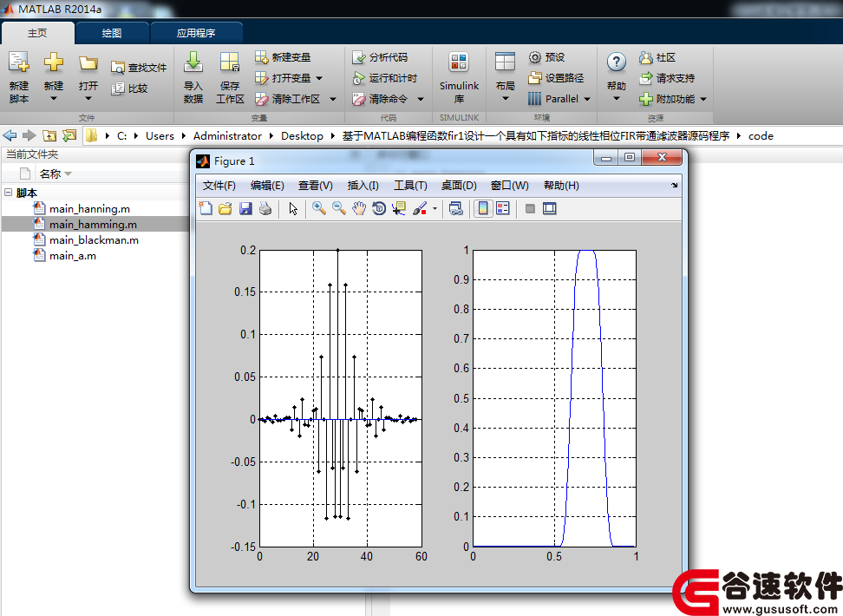Open 帮助(H) menu in Figure 1
This screenshot has width=843, height=616.
click(561, 186)
